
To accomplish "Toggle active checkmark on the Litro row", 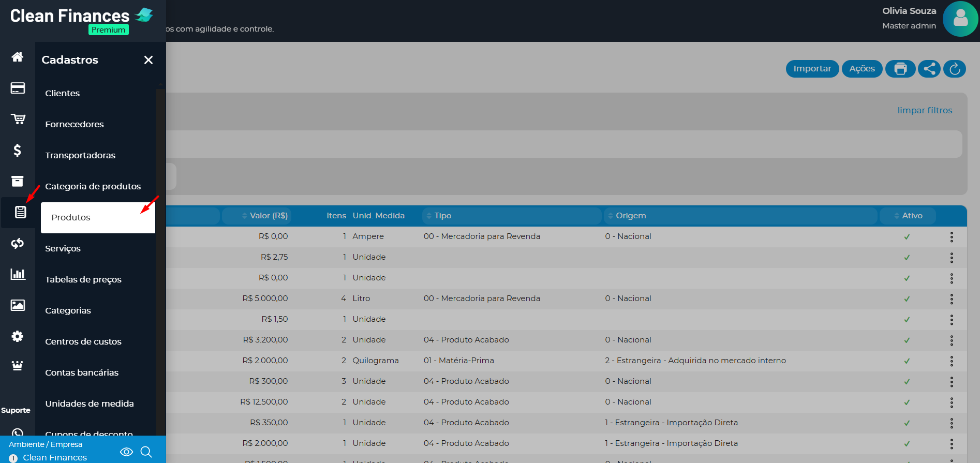I will coord(907,299).
